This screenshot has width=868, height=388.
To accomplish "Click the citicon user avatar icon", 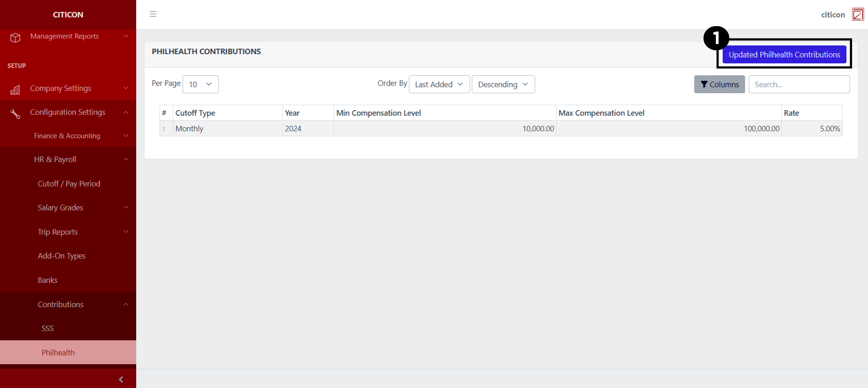I will [x=857, y=15].
